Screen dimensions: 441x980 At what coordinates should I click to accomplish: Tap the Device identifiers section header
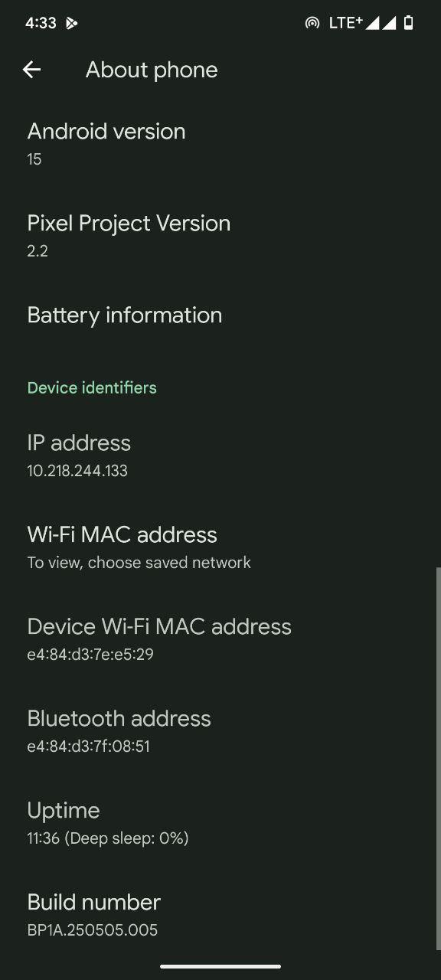(92, 387)
